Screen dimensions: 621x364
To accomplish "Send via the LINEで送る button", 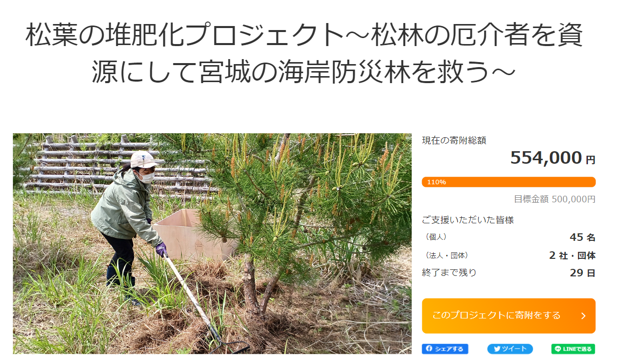I will pos(573,349).
